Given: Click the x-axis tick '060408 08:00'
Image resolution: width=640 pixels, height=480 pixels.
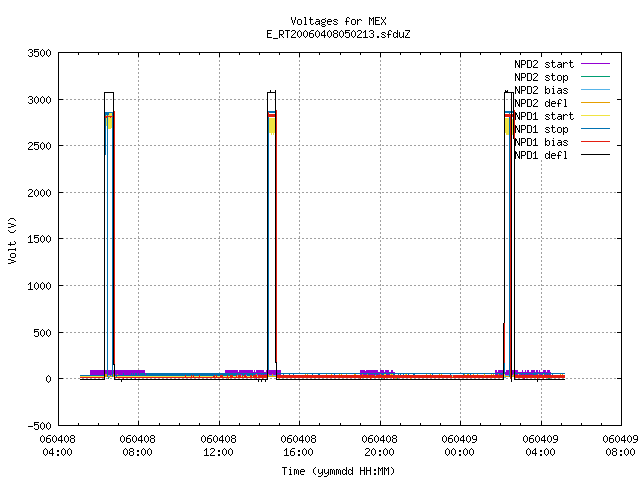Looking at the screenshot, I should (138, 446).
